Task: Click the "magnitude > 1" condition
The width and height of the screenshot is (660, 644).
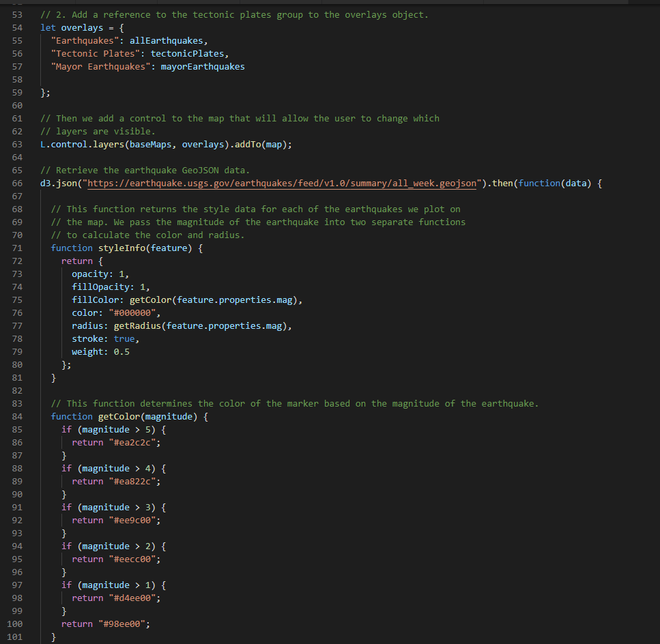Action: pos(116,585)
